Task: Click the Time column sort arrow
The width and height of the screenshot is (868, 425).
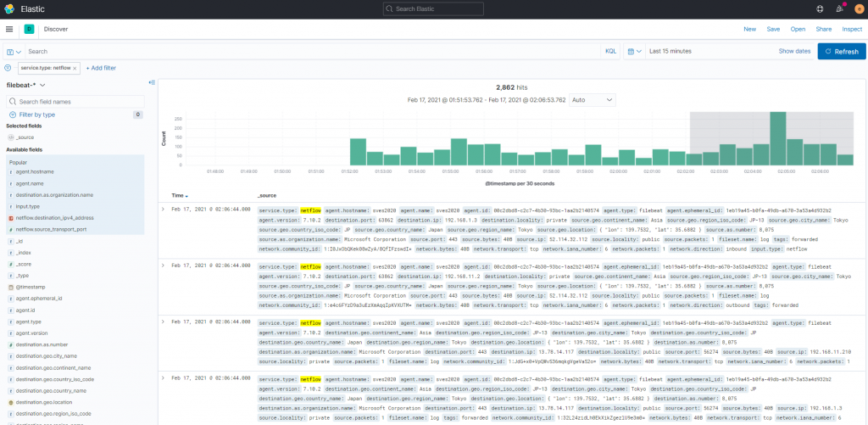Action: click(x=186, y=196)
